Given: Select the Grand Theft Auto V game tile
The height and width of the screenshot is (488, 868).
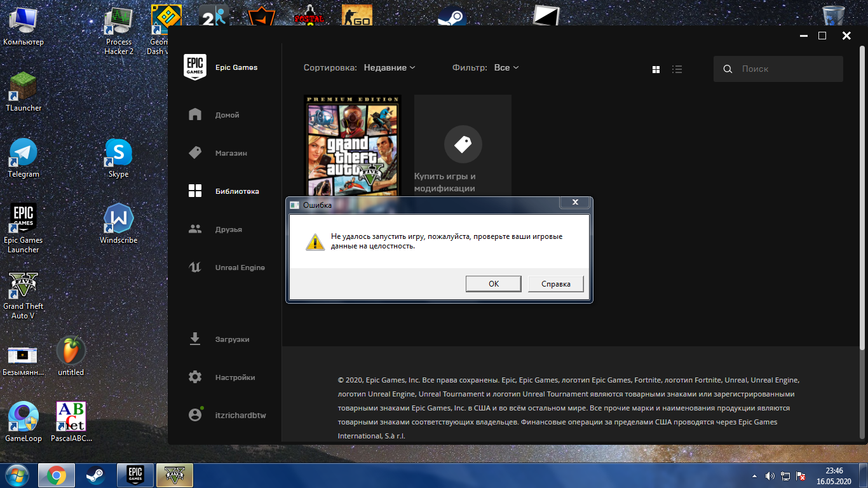Looking at the screenshot, I should (353, 146).
